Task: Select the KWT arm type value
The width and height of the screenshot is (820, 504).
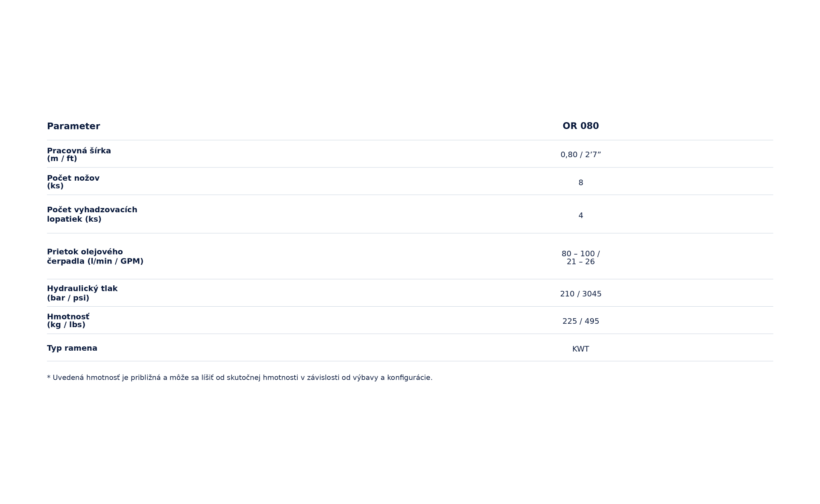Action: pos(580,349)
